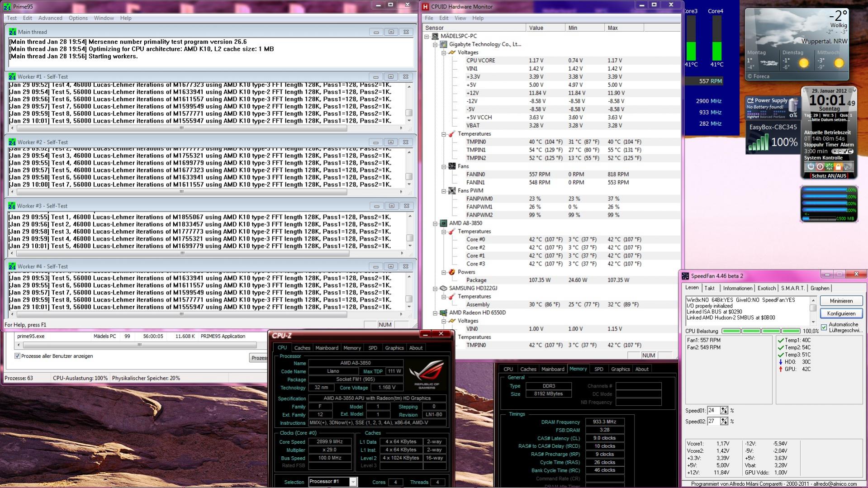Open the Options menu in Prime95

tap(78, 18)
